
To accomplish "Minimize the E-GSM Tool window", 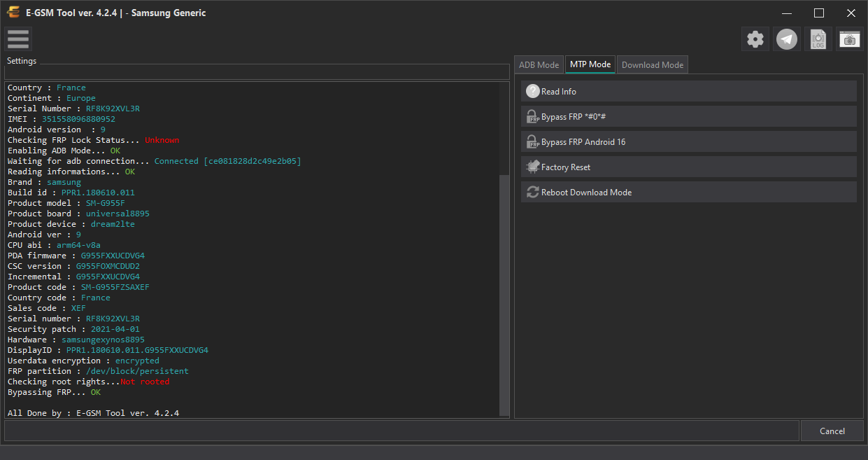I will tap(787, 13).
